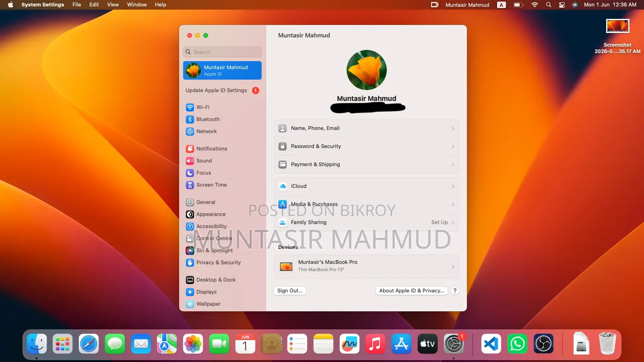This screenshot has width=644, height=362.
Task: Open General gear icon in sidebar
Action: (x=190, y=202)
